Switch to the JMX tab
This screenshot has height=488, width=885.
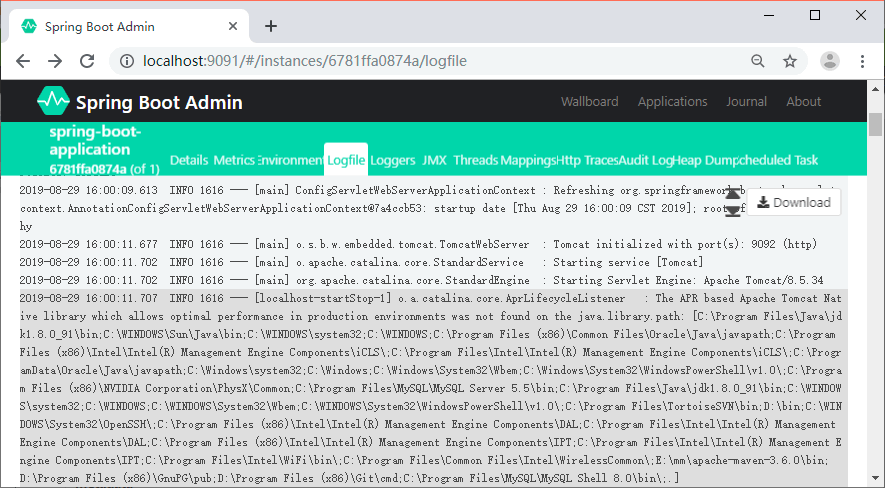[x=434, y=160]
